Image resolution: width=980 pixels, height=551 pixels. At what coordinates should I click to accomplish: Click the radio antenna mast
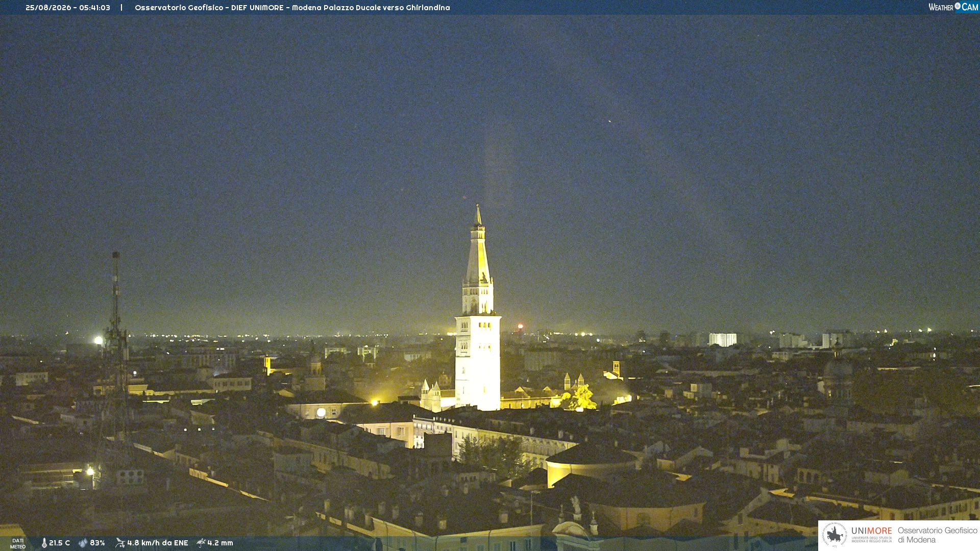pos(116,347)
